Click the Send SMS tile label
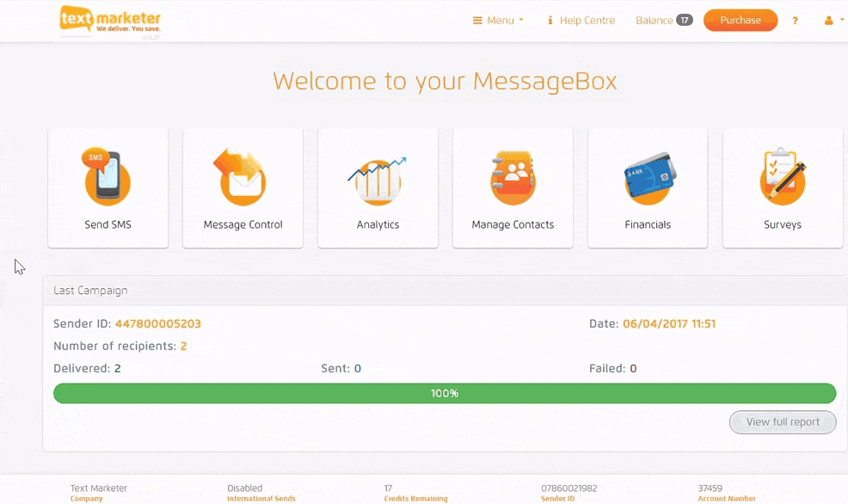 [x=108, y=224]
